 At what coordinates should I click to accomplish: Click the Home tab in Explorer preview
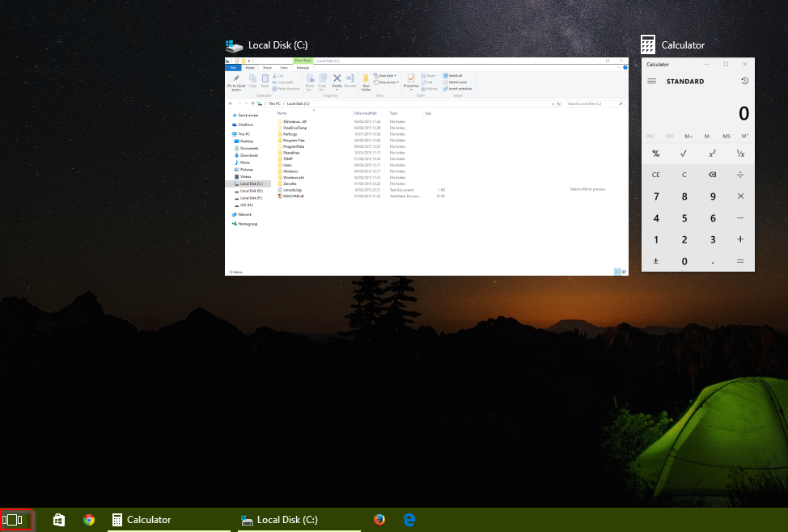tap(250, 68)
